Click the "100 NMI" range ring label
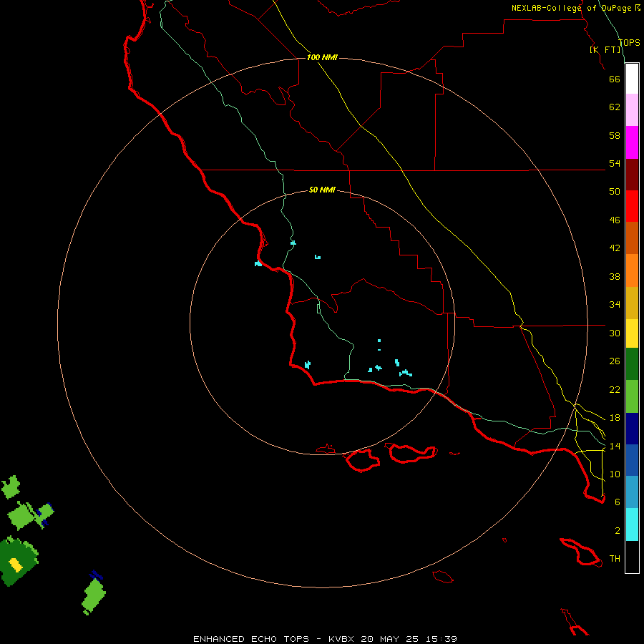Viewport: 644px width, 644px height. 322,57
